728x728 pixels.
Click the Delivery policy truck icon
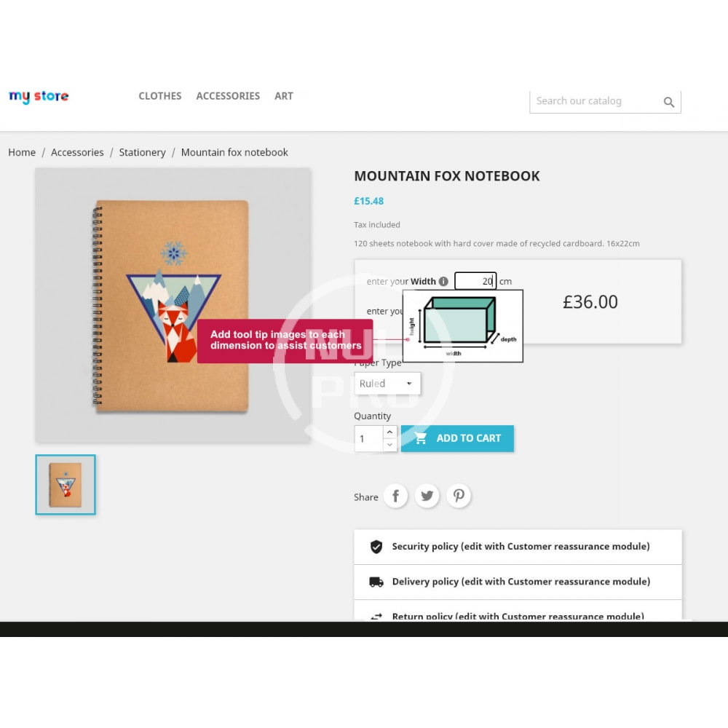376,582
